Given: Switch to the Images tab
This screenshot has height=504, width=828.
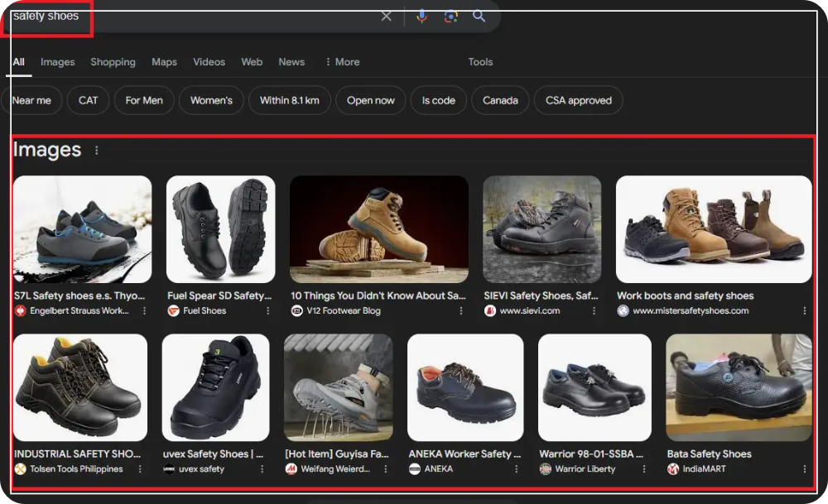Looking at the screenshot, I should 58,62.
